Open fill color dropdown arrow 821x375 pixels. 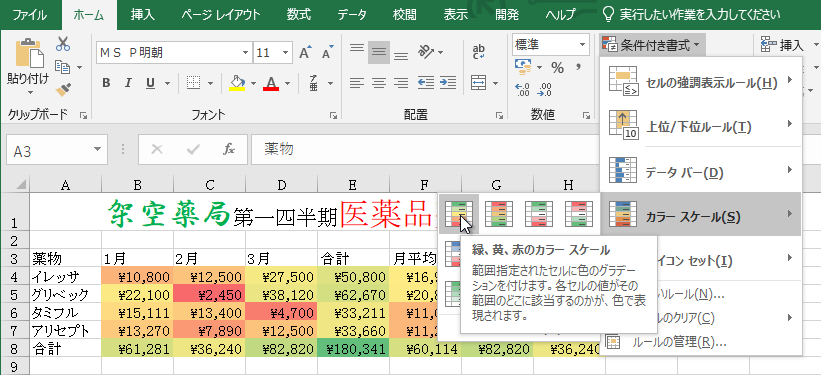coord(253,83)
